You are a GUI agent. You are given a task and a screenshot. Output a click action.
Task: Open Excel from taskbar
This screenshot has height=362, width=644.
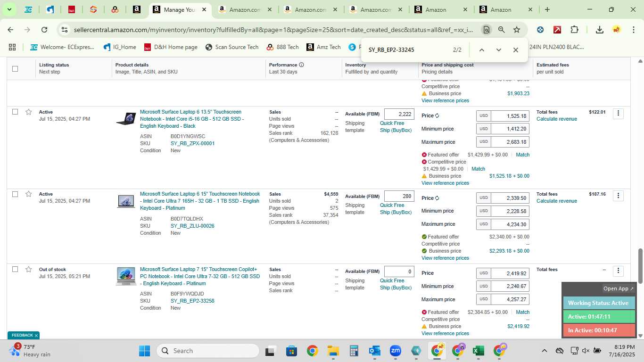point(478,351)
